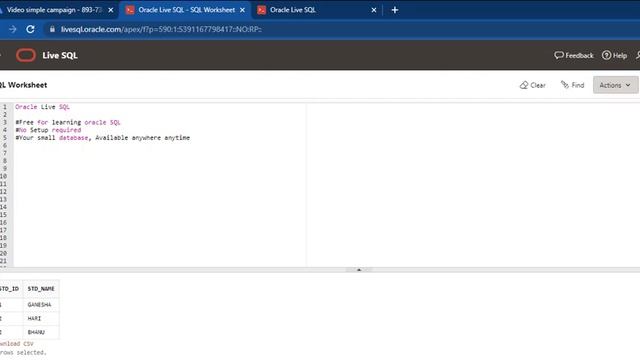Open the Actions dropdown

[x=615, y=85]
